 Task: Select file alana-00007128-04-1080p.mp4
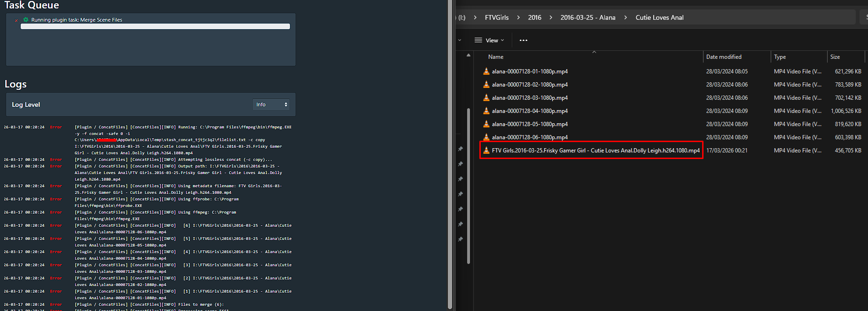(530, 111)
